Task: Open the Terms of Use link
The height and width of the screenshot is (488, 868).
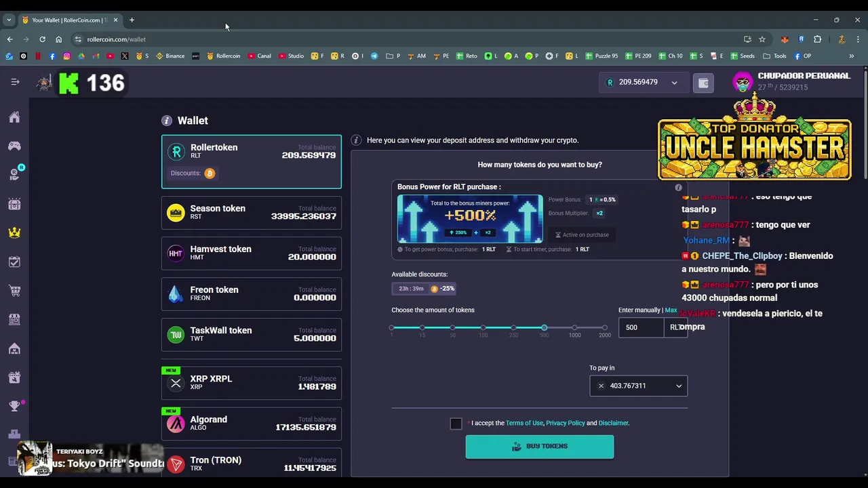Action: tap(524, 423)
